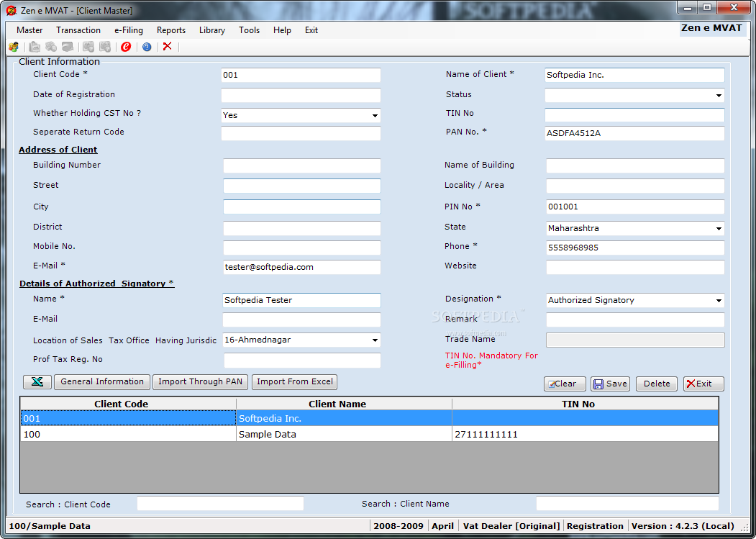
Task: Expand Sales Tax Office location dropdown
Action: click(375, 340)
